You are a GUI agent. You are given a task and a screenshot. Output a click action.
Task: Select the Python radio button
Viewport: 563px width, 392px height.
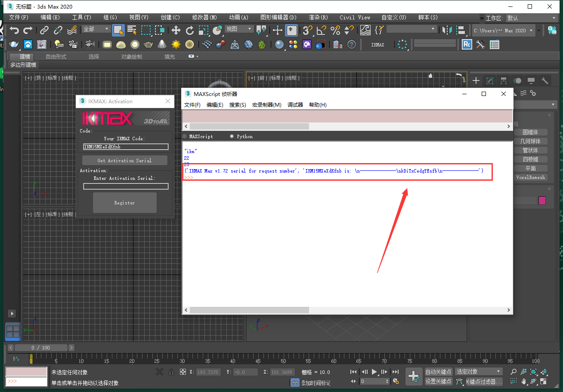coord(232,136)
